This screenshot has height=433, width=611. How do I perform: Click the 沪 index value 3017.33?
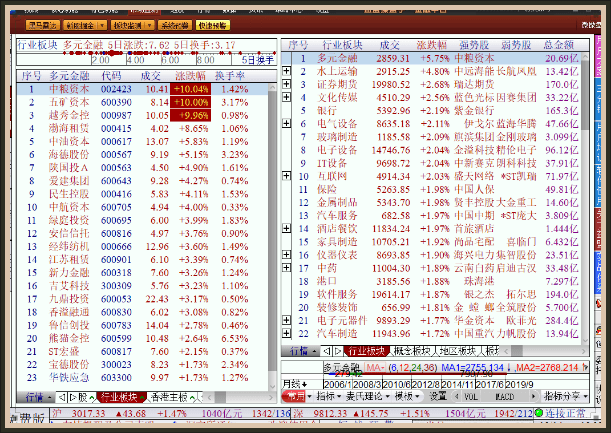coord(88,413)
